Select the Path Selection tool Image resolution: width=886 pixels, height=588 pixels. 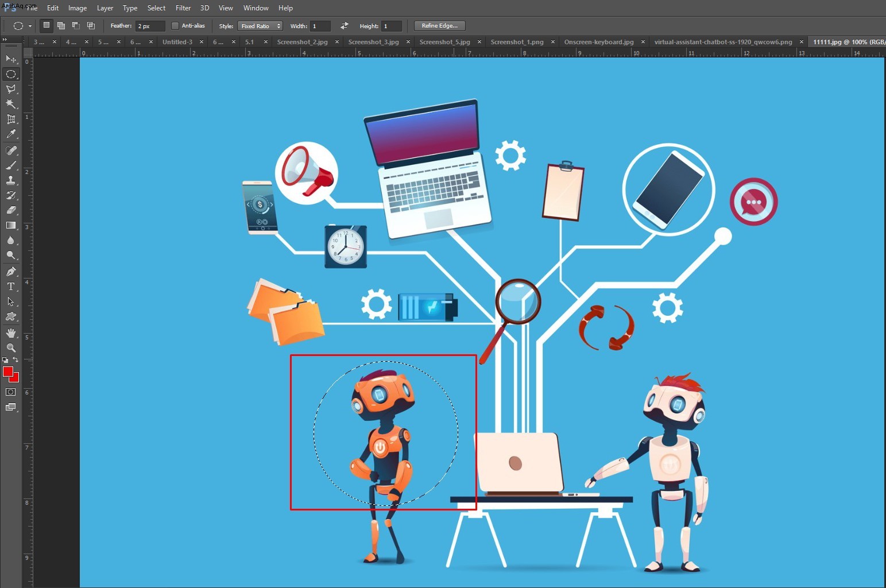[11, 301]
